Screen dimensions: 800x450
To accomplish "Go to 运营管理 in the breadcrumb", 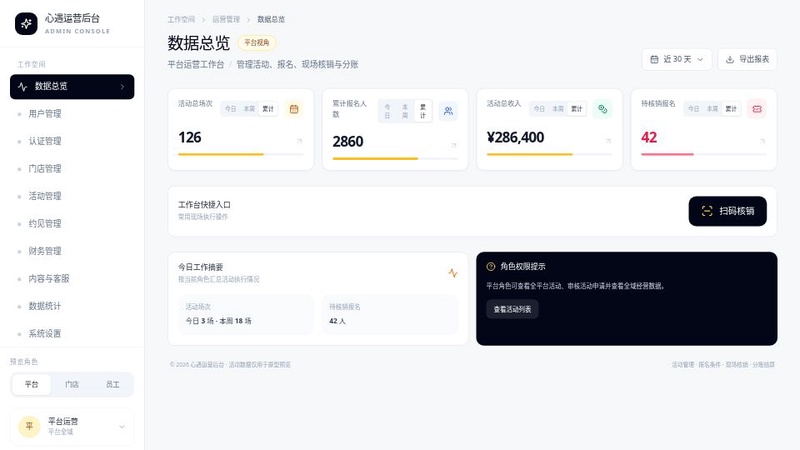I will point(226,19).
